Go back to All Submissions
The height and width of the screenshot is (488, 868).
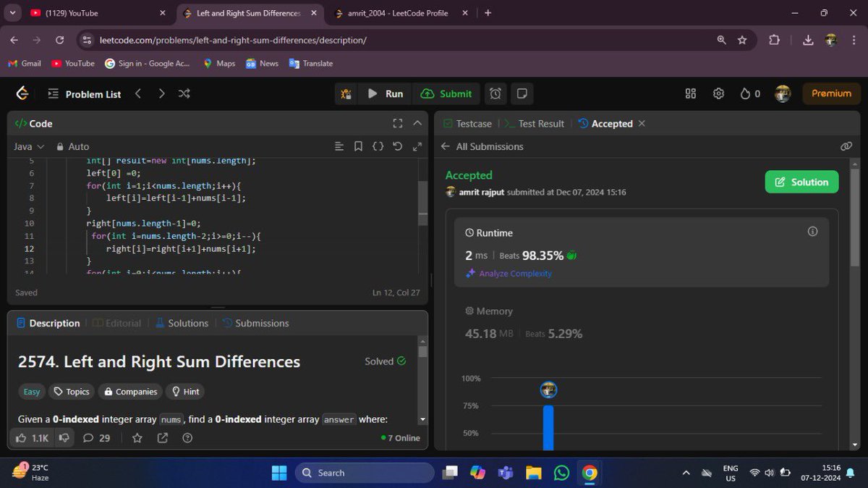482,146
